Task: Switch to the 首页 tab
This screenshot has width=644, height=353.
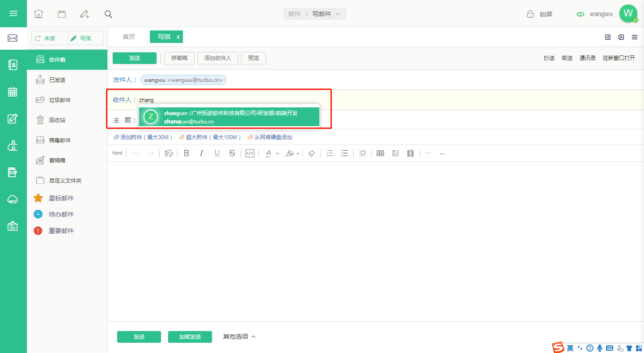Action: (129, 37)
